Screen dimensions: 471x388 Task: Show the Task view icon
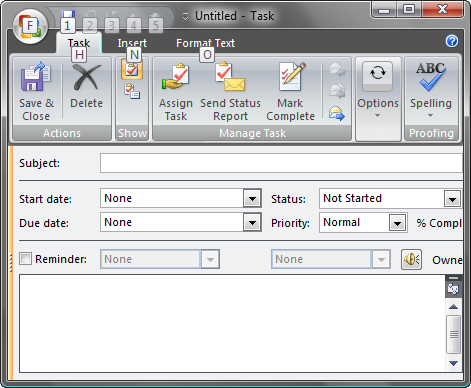(x=132, y=69)
